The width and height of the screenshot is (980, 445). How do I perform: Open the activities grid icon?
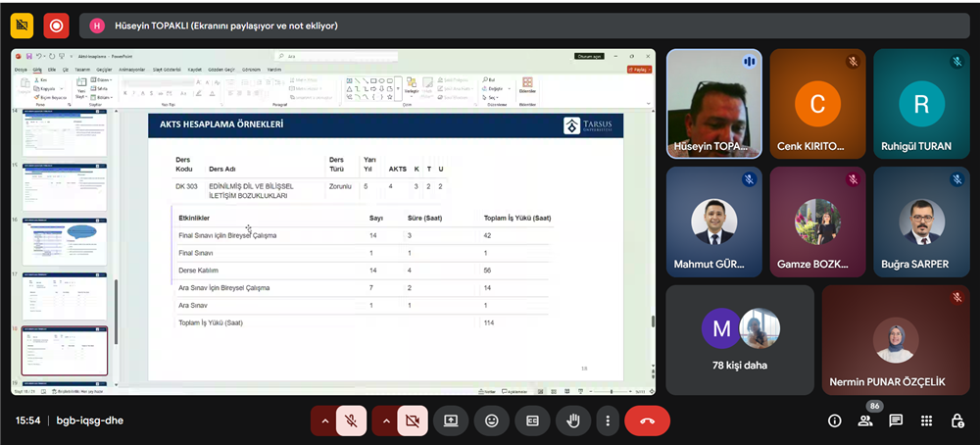click(x=926, y=420)
